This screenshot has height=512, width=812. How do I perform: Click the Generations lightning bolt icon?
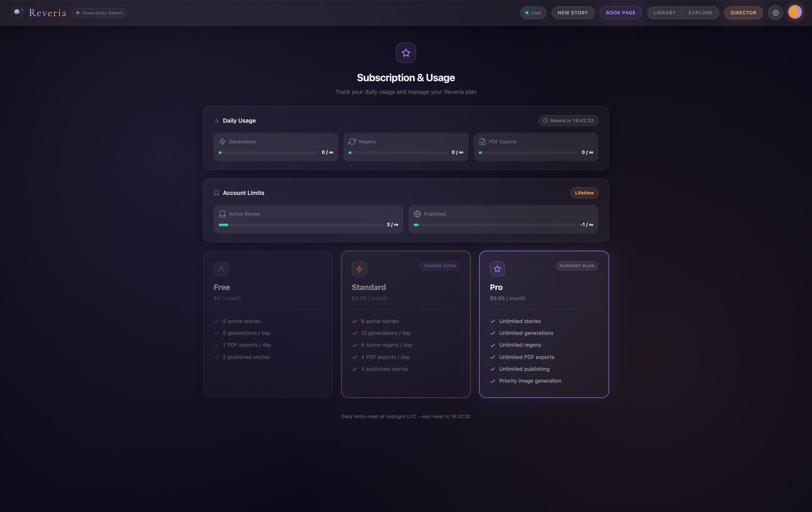click(x=222, y=142)
